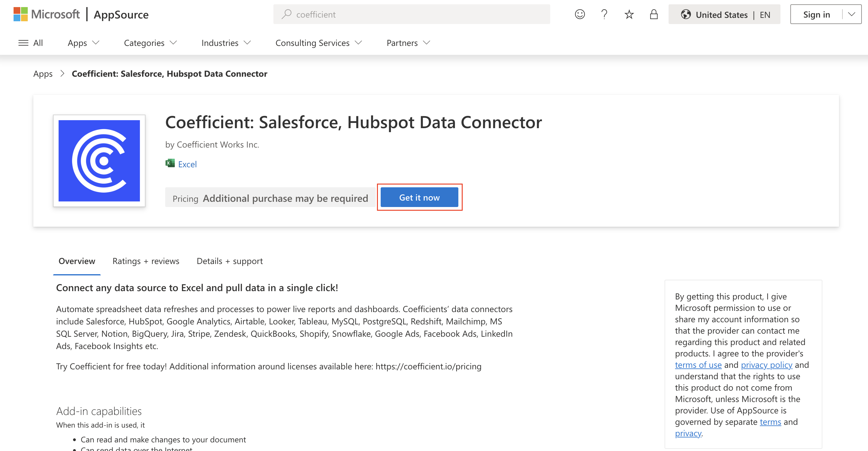Focus the search box containing coefficient
Image resolution: width=868 pixels, height=451 pixels.
tap(411, 14)
